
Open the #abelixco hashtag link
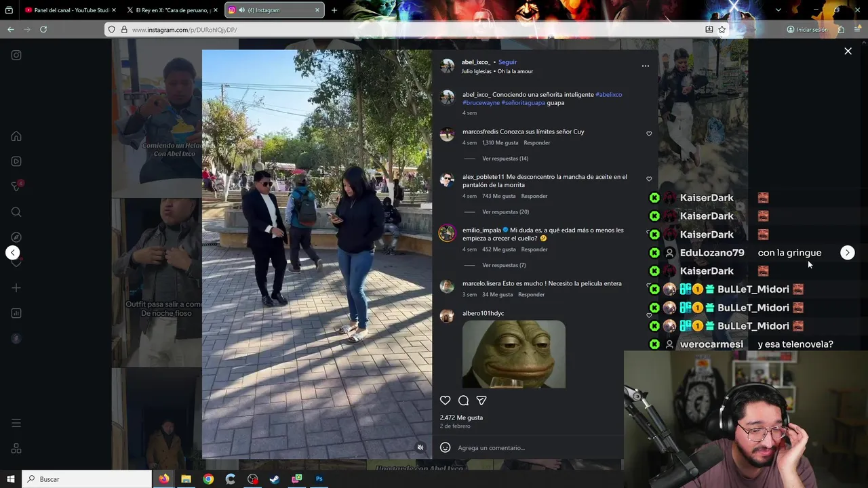tap(608, 94)
